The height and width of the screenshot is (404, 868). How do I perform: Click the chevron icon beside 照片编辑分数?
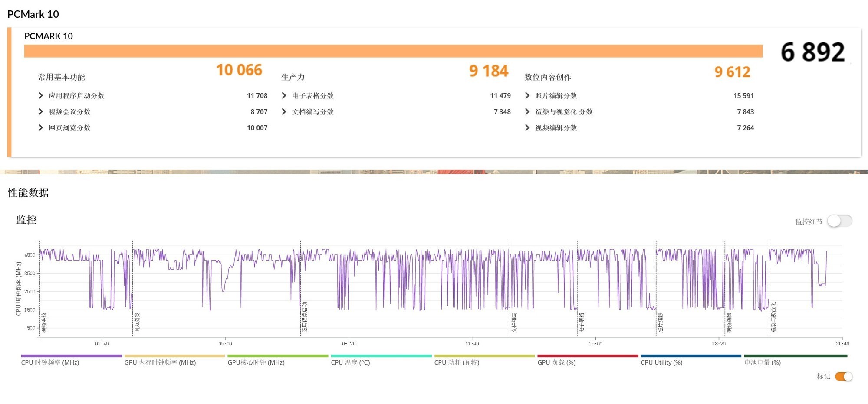coord(526,96)
